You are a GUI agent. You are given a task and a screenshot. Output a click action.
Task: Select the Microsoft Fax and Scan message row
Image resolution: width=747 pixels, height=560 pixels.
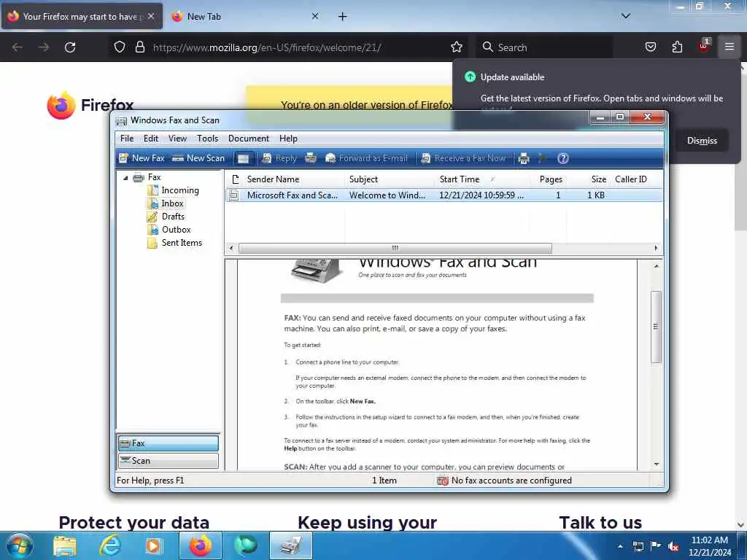(x=444, y=195)
